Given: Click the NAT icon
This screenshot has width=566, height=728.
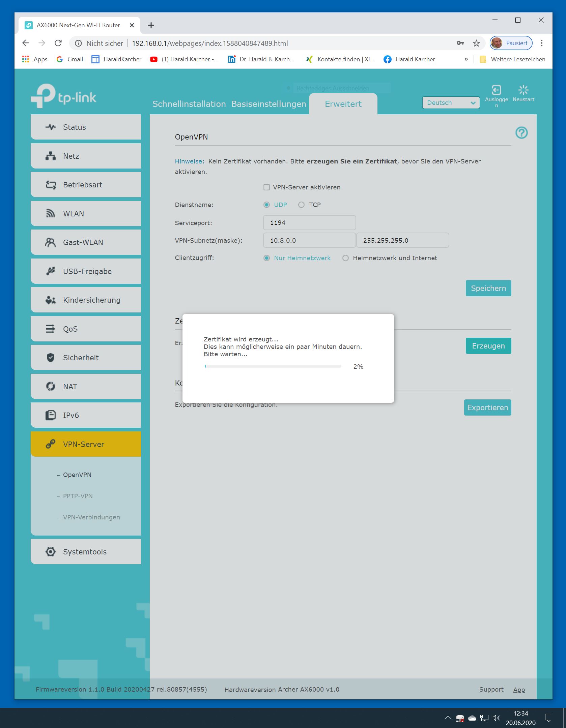Looking at the screenshot, I should tap(51, 387).
